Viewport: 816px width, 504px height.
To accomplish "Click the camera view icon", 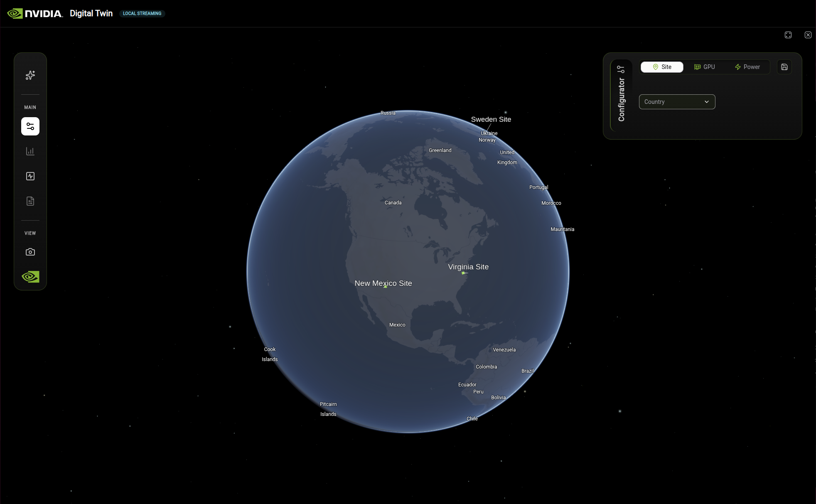I will 30,252.
